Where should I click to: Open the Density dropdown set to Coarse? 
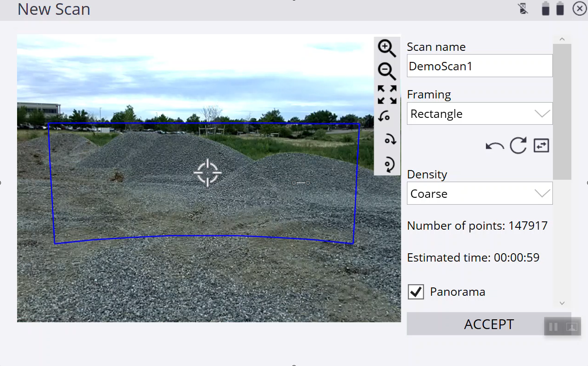pyautogui.click(x=479, y=194)
